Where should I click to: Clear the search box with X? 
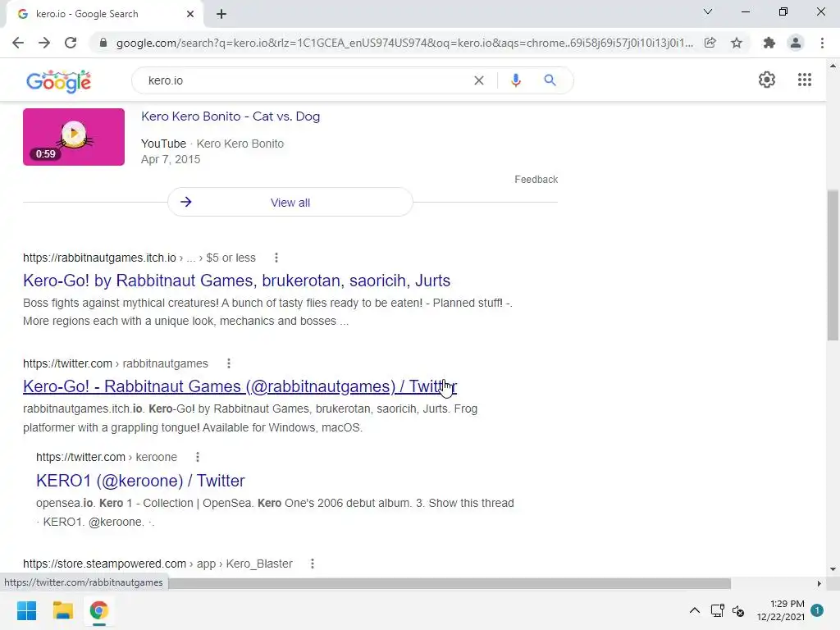click(479, 80)
